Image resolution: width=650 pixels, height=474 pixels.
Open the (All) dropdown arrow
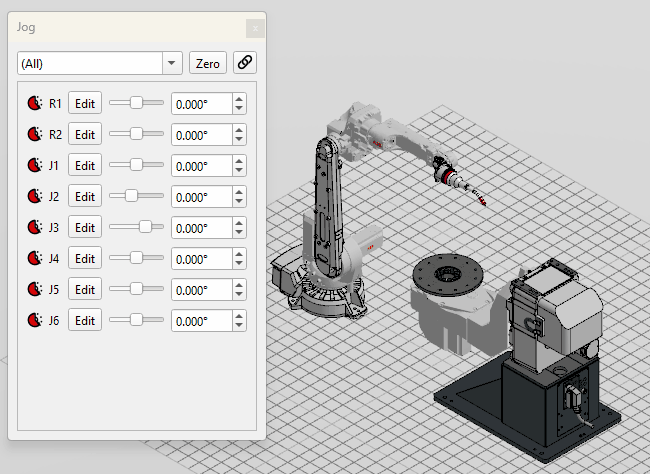pyautogui.click(x=172, y=63)
